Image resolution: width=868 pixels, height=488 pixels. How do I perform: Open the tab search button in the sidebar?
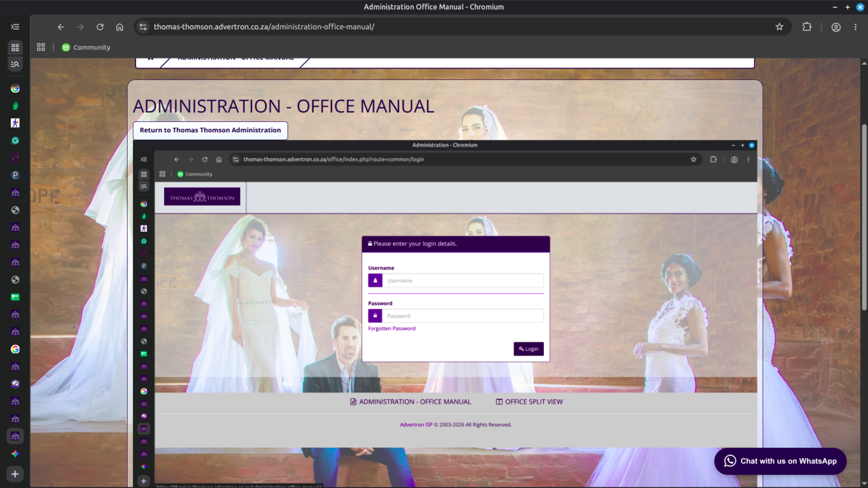[x=15, y=64]
